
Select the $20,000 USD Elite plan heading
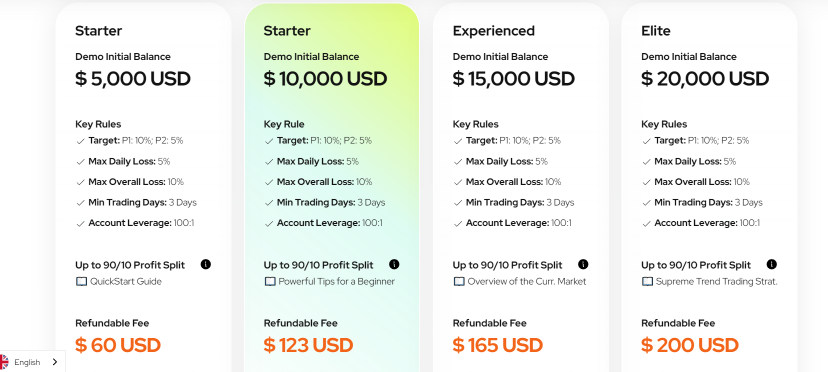pos(705,79)
